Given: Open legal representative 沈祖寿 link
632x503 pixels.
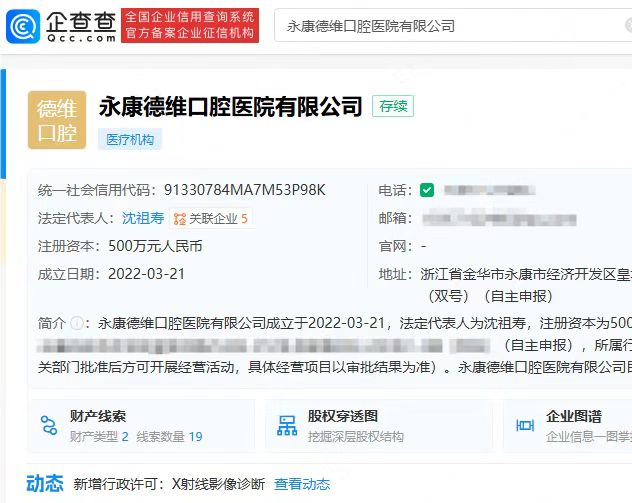Looking at the screenshot, I should (x=143, y=218).
